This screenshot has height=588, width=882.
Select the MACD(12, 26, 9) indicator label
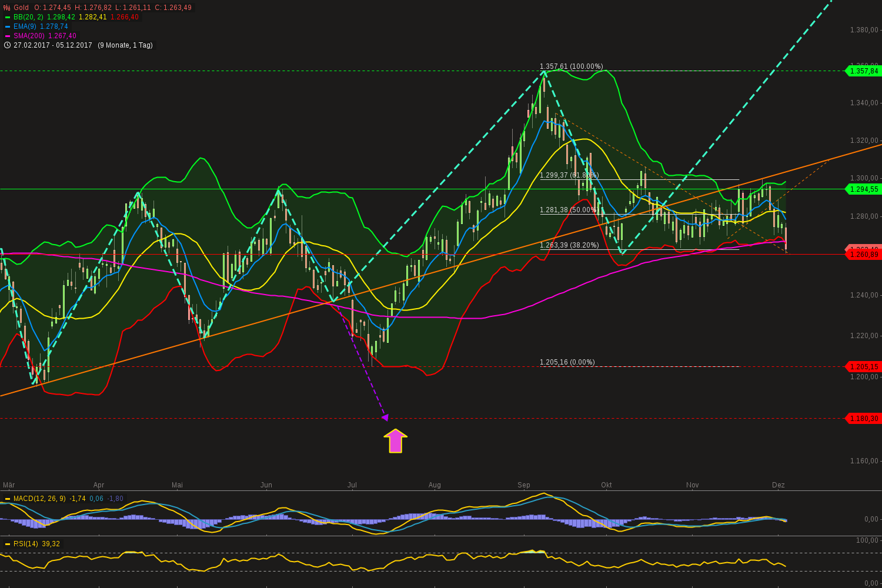(40, 499)
